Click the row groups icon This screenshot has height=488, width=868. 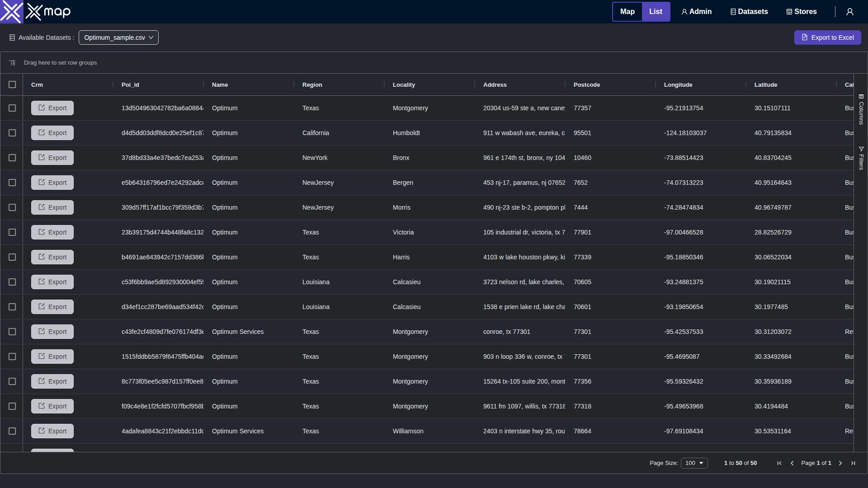point(12,63)
